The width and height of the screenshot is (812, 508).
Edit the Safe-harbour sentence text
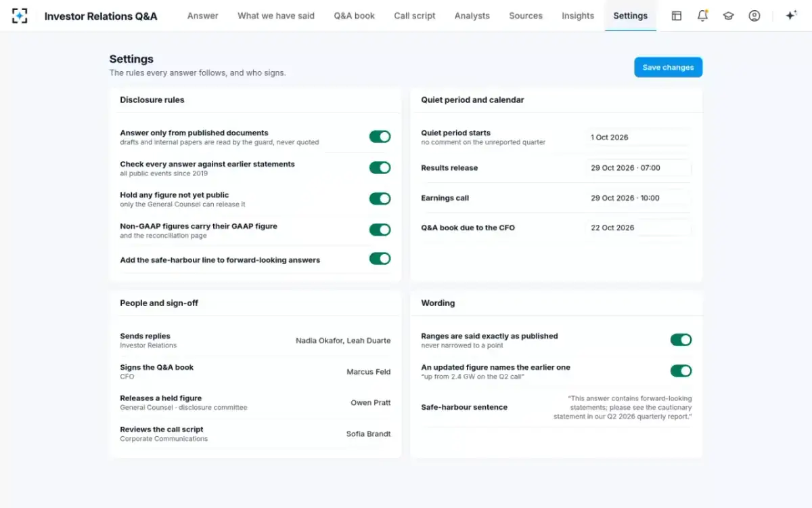[623, 408]
